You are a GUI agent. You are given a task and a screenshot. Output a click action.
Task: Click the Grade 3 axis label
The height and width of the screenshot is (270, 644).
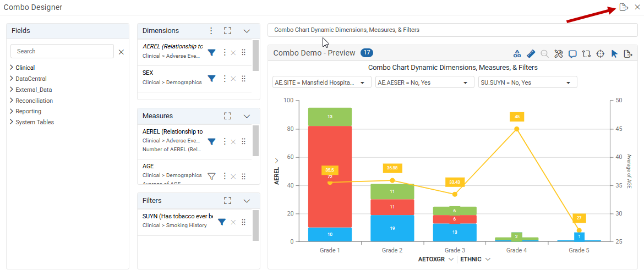pos(455,250)
